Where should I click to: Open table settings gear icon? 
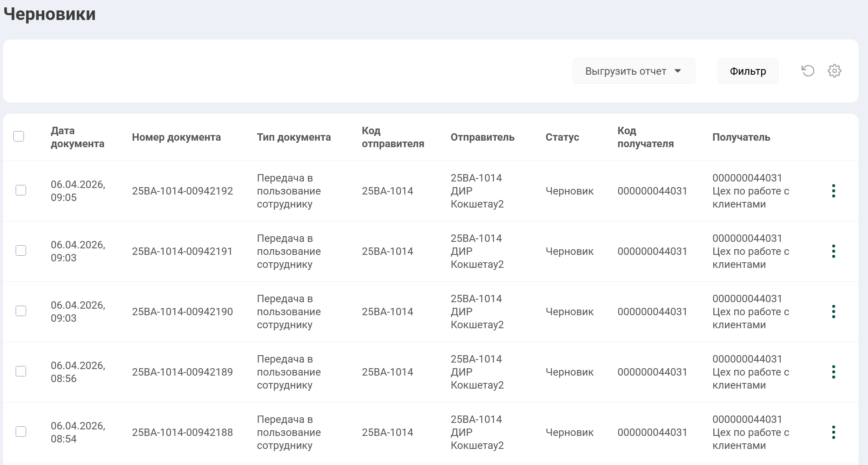coord(834,71)
